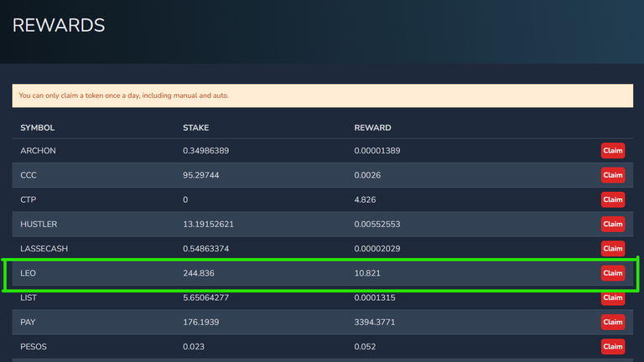Select the HUSTLER symbol cell
Viewport: 644px width, 362px height.
pos(39,224)
